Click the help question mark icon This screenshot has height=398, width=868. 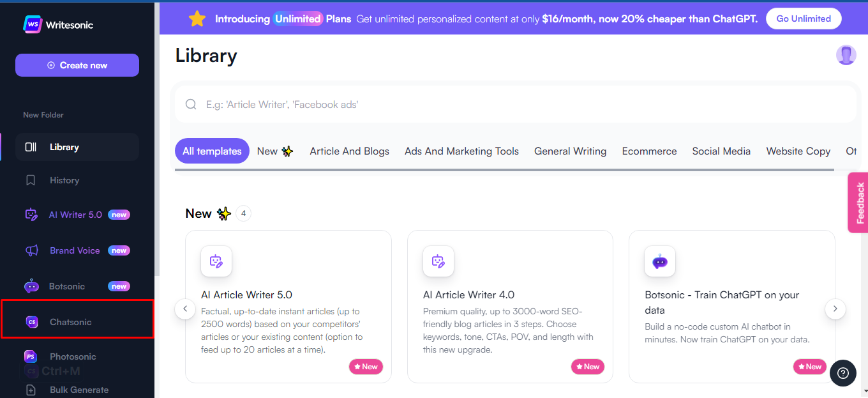[843, 372]
